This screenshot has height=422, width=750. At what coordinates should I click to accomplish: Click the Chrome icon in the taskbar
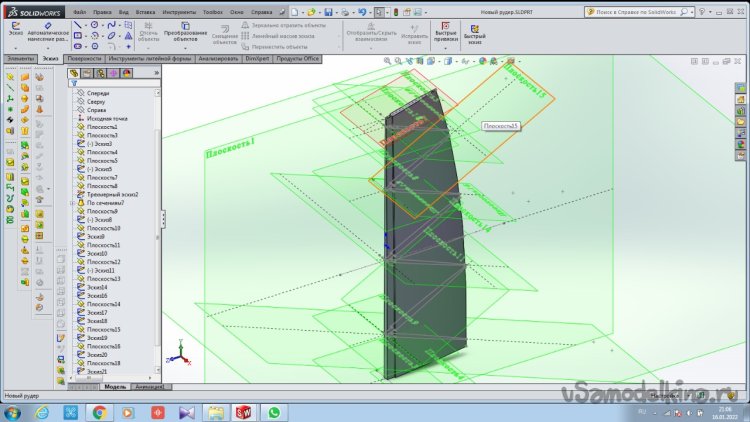(99, 411)
